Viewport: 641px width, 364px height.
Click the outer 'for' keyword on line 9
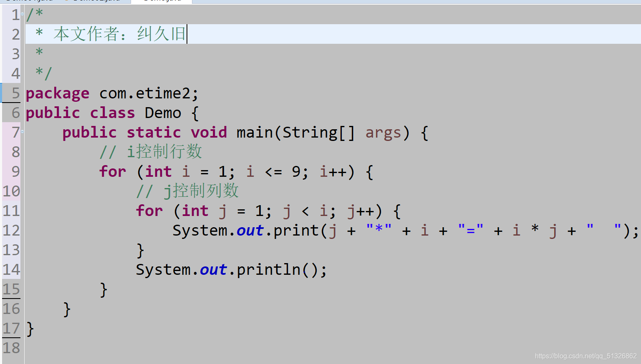[113, 171]
